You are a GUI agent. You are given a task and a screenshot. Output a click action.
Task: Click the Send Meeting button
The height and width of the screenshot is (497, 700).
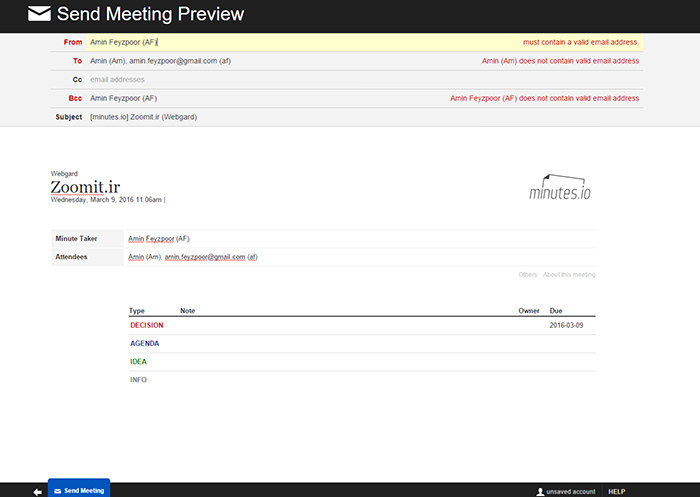[79, 489]
